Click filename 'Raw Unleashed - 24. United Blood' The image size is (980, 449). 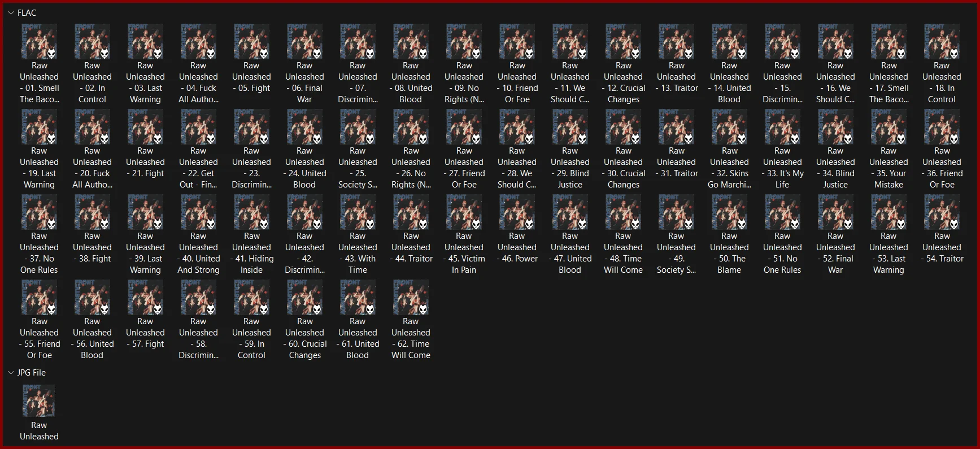(304, 168)
